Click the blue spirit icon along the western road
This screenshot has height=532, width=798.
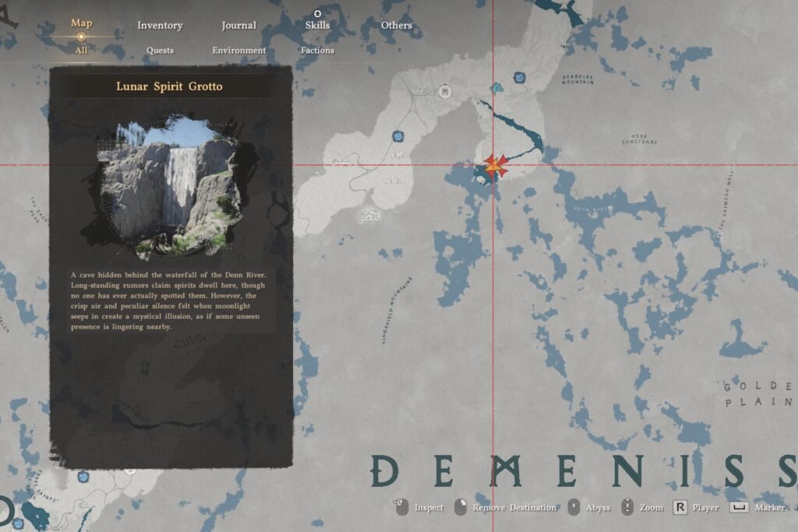point(397,136)
